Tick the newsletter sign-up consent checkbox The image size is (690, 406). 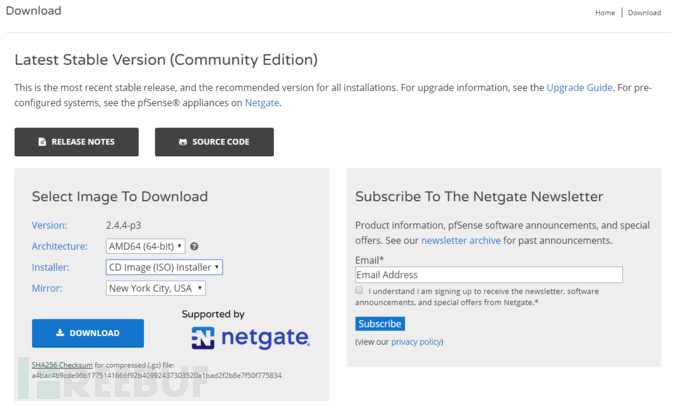click(x=359, y=290)
